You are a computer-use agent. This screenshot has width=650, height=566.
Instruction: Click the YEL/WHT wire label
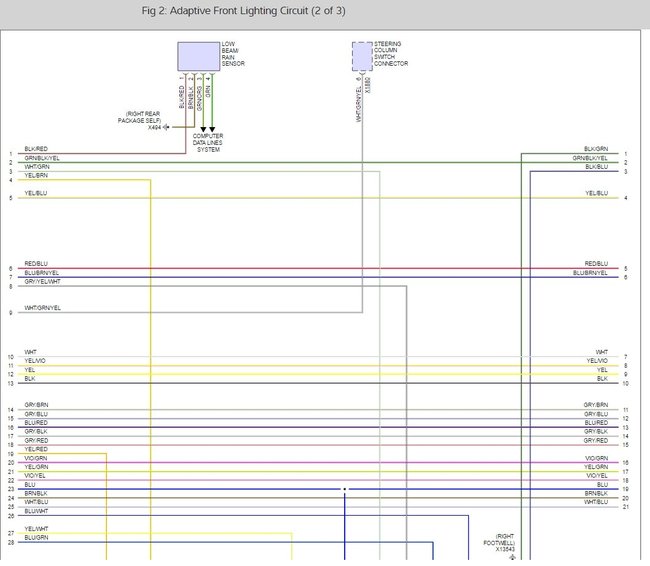tap(36, 529)
